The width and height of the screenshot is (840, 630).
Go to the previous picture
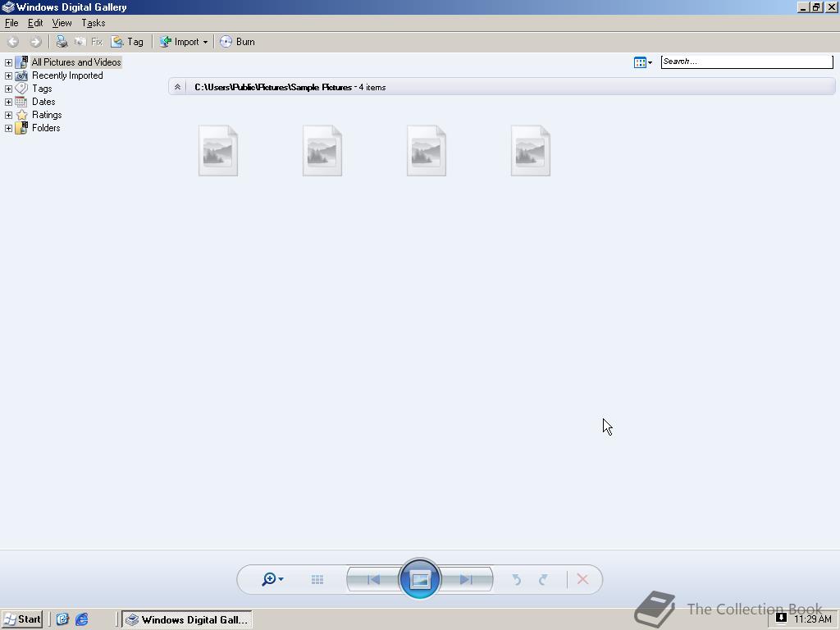(x=374, y=580)
